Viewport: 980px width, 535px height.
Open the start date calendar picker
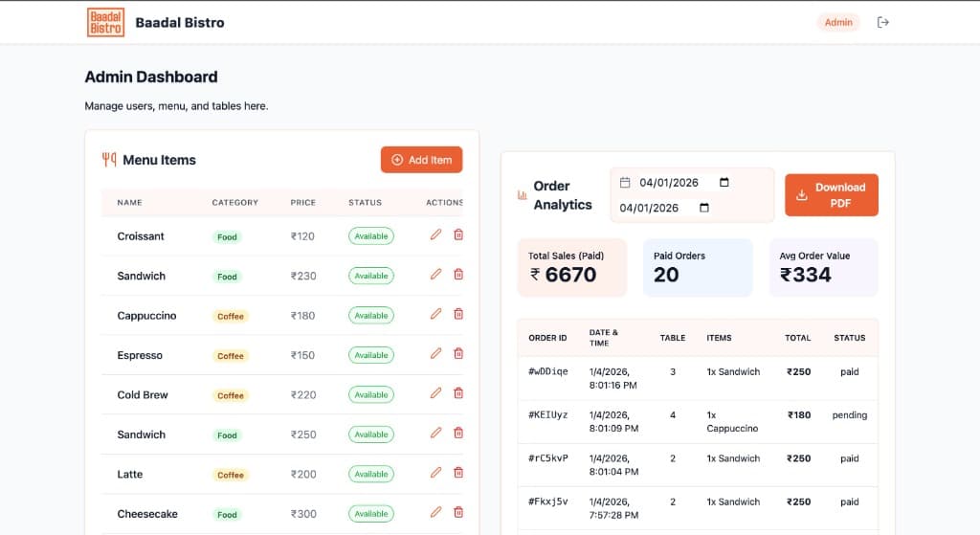pos(724,183)
